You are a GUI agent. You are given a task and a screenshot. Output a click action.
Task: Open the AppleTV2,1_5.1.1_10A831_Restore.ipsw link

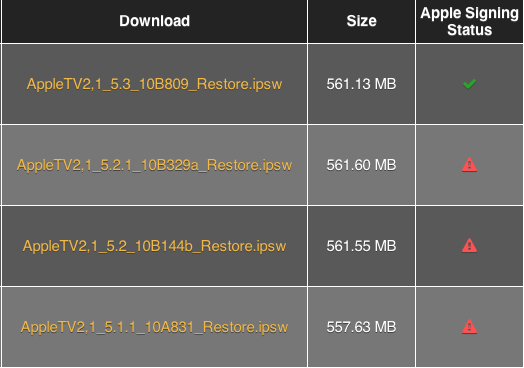point(154,327)
